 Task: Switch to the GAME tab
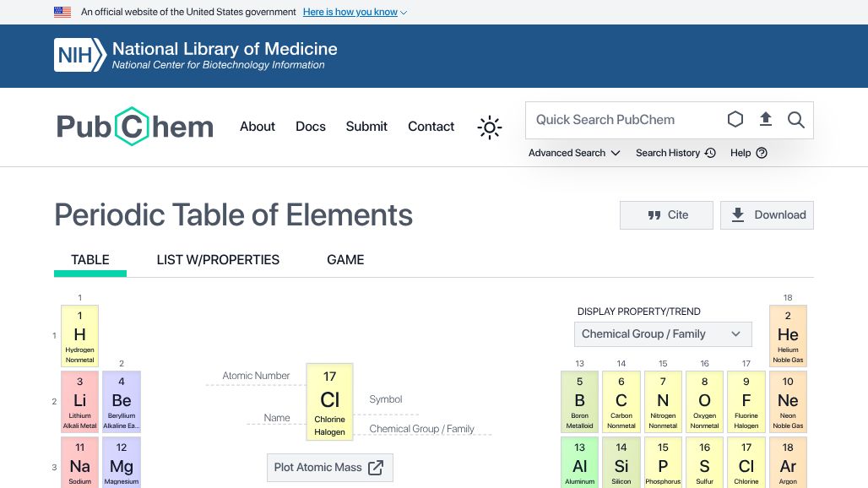click(345, 260)
